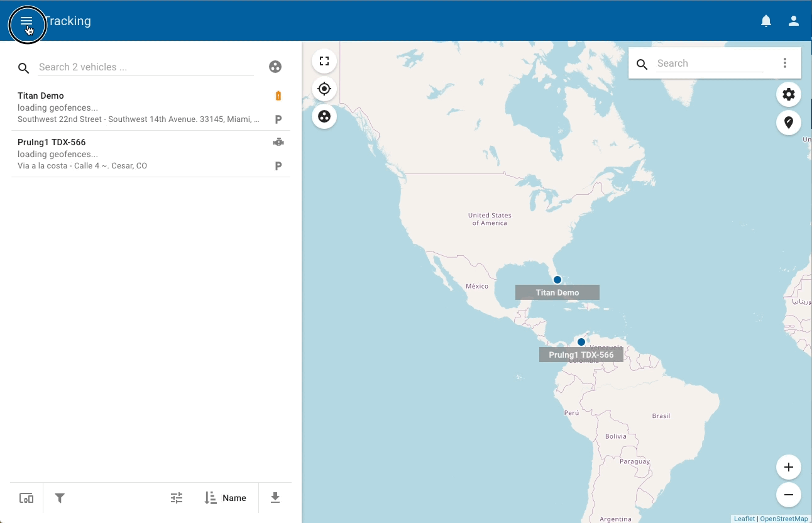The width and height of the screenshot is (812, 523).
Task: Click the Prulng1 TDX-566 map marker dot
Action: pos(581,342)
